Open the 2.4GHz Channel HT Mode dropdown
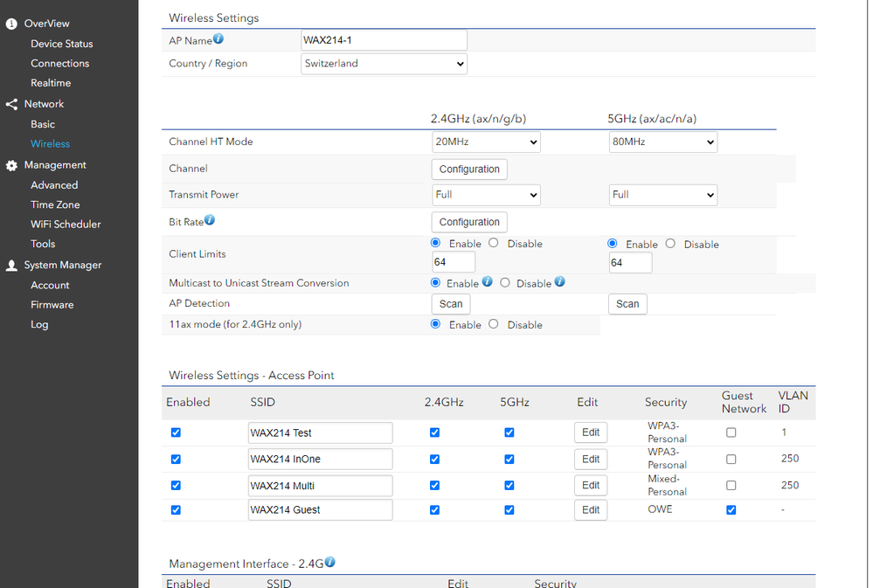The image size is (873, 588). [486, 142]
